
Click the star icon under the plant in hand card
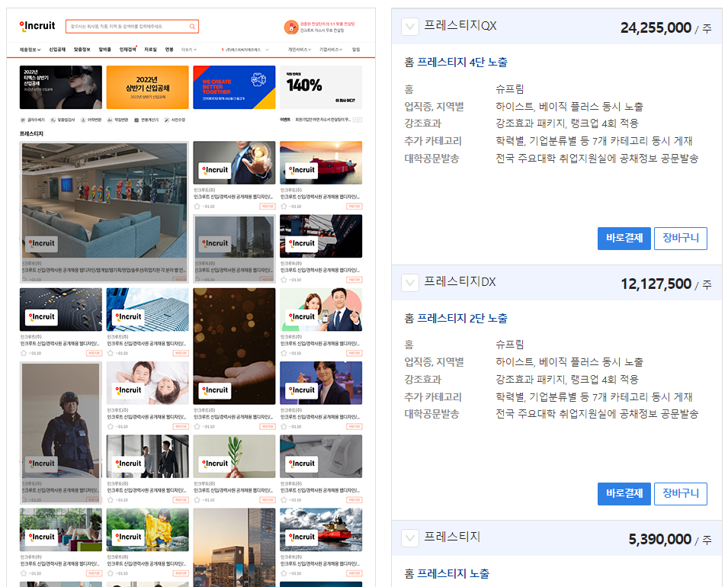click(x=197, y=499)
